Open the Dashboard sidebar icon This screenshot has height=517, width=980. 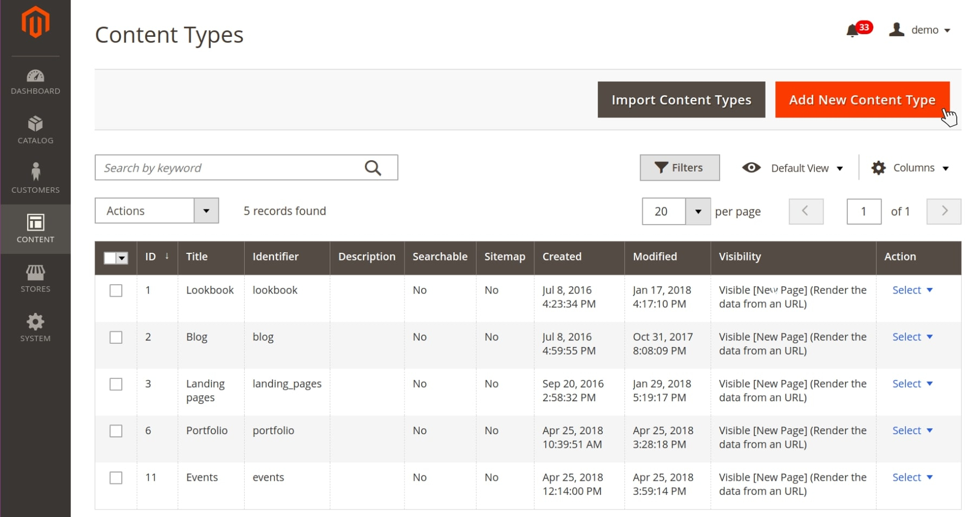coord(35,82)
